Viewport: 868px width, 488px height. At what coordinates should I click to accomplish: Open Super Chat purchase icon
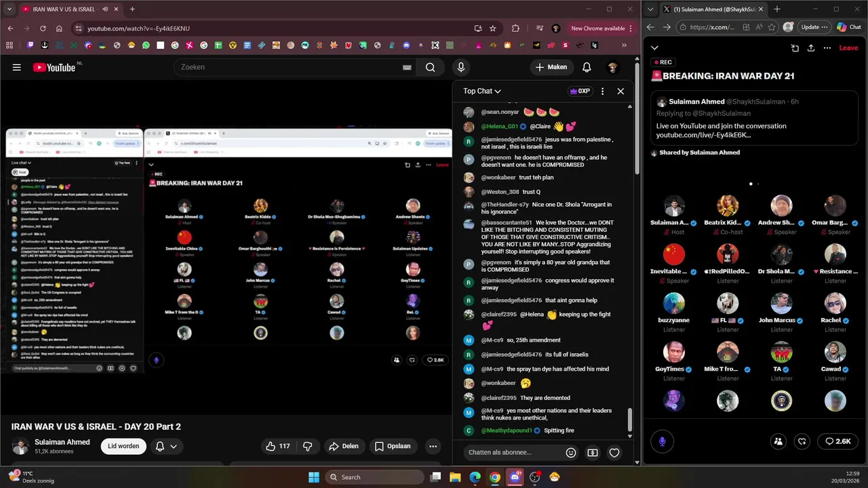point(593,453)
